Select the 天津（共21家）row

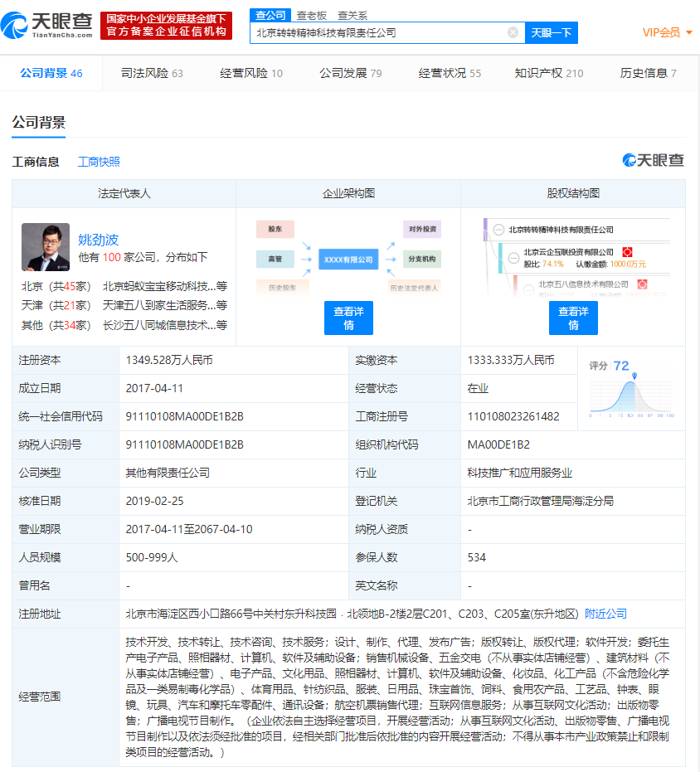(x=124, y=305)
